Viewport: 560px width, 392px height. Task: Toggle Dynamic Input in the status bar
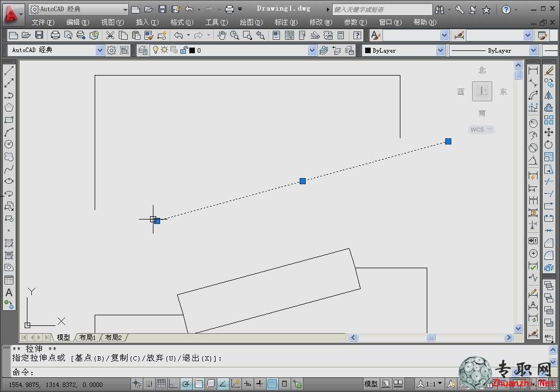point(247,384)
